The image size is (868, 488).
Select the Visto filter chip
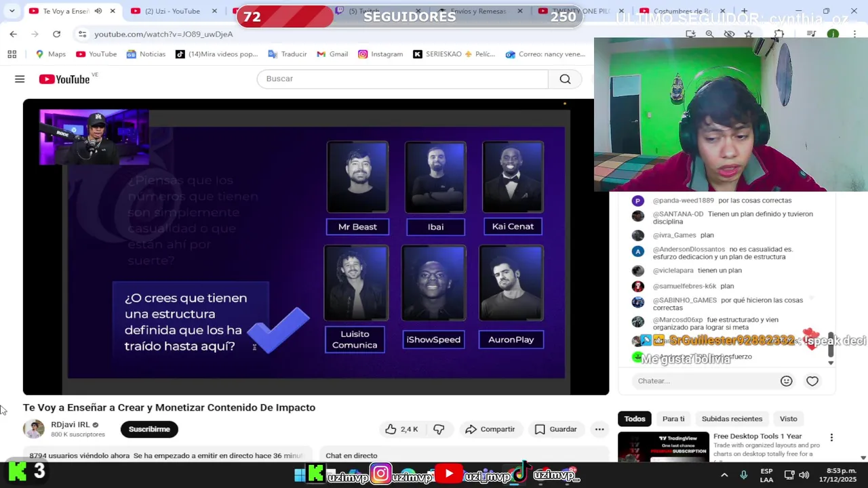(788, 419)
